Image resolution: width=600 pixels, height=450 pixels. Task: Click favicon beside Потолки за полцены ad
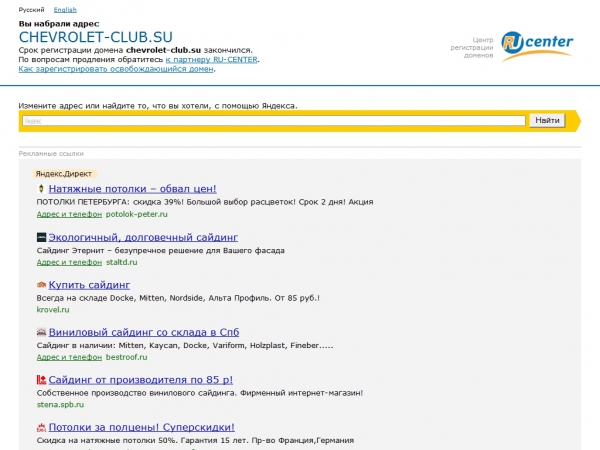click(x=41, y=427)
